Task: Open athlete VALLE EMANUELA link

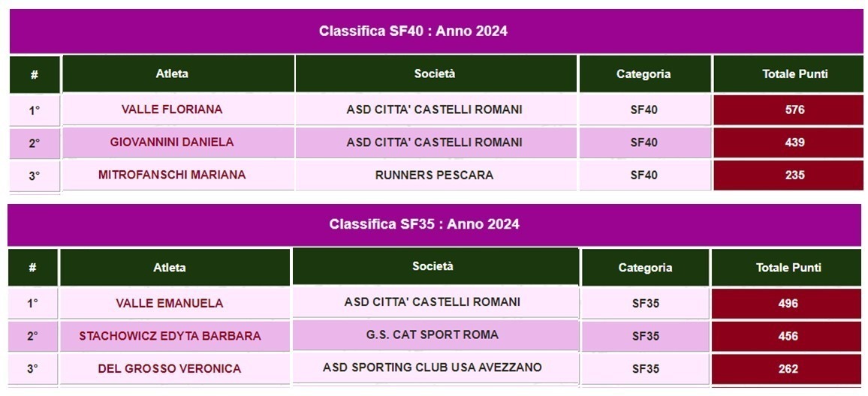Action: click(x=170, y=303)
